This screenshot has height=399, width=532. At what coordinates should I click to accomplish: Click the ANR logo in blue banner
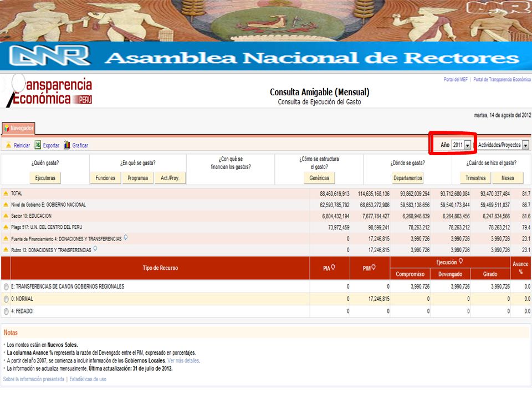[50, 55]
